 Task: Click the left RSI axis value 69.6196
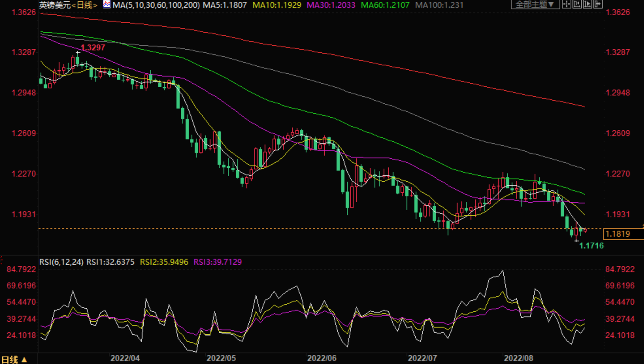pyautogui.click(x=22, y=286)
